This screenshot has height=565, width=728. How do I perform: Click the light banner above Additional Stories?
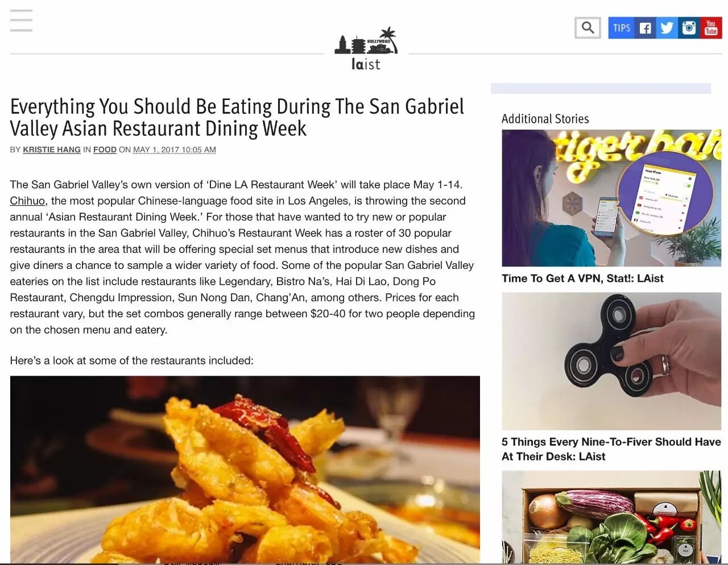point(601,88)
